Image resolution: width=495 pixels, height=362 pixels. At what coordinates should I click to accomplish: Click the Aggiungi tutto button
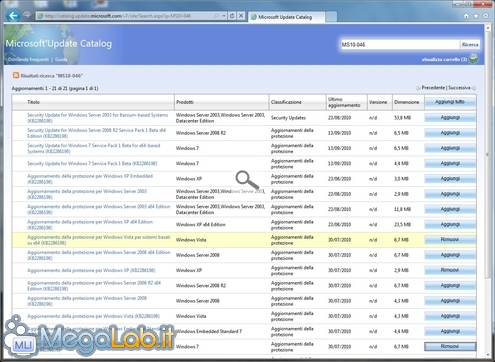tap(450, 102)
